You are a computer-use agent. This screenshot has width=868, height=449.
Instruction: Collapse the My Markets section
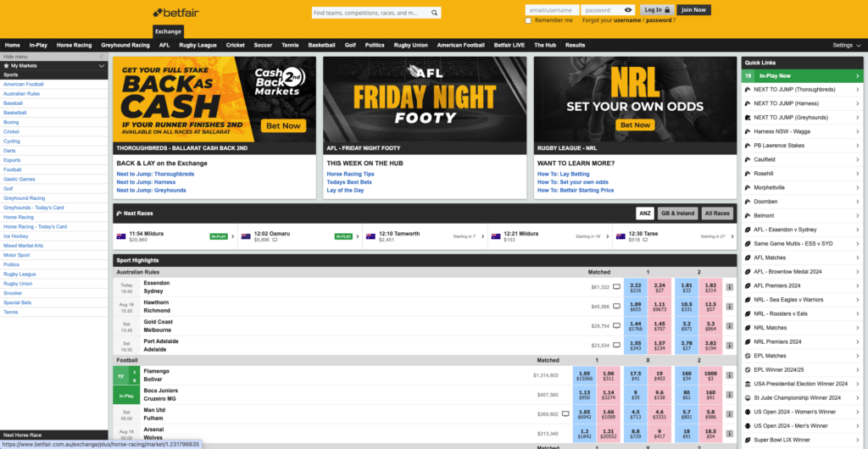click(x=102, y=65)
